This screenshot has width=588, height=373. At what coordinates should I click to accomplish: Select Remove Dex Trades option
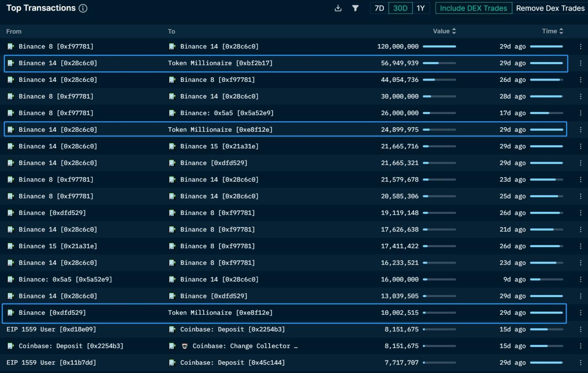(x=550, y=8)
